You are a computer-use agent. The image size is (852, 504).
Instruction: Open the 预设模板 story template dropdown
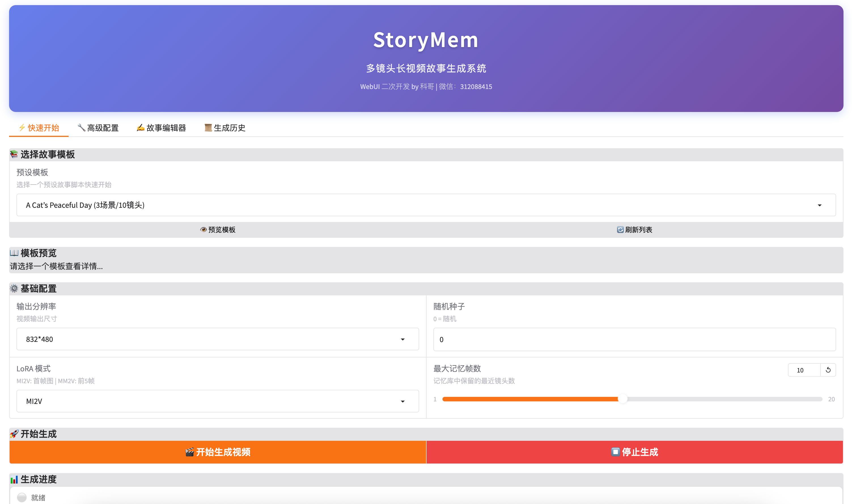click(x=426, y=205)
